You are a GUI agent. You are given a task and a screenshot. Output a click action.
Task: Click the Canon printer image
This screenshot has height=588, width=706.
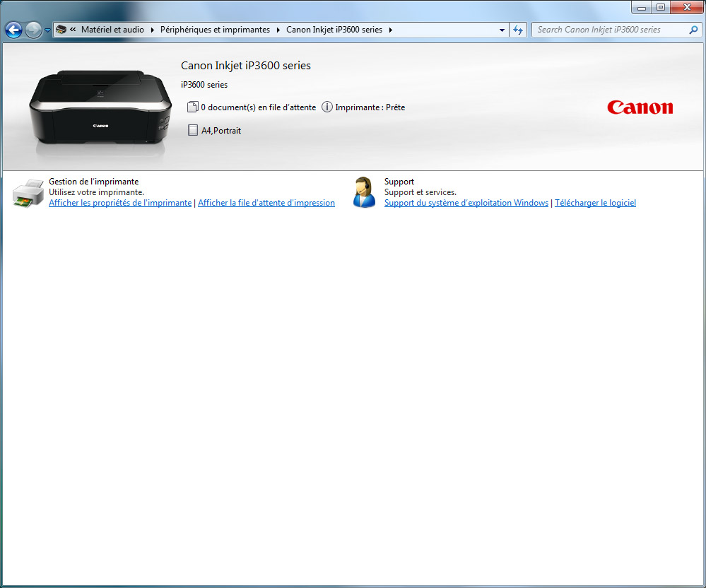[x=100, y=107]
